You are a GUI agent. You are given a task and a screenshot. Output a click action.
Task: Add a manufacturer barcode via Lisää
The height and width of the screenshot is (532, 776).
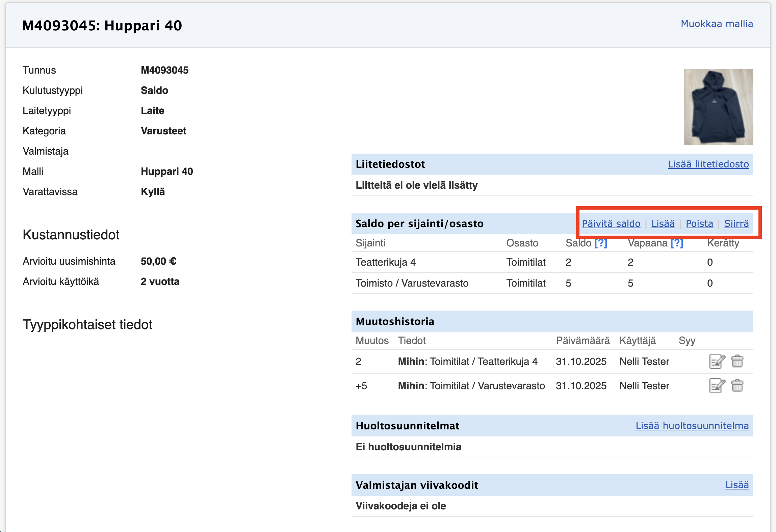[x=737, y=485]
